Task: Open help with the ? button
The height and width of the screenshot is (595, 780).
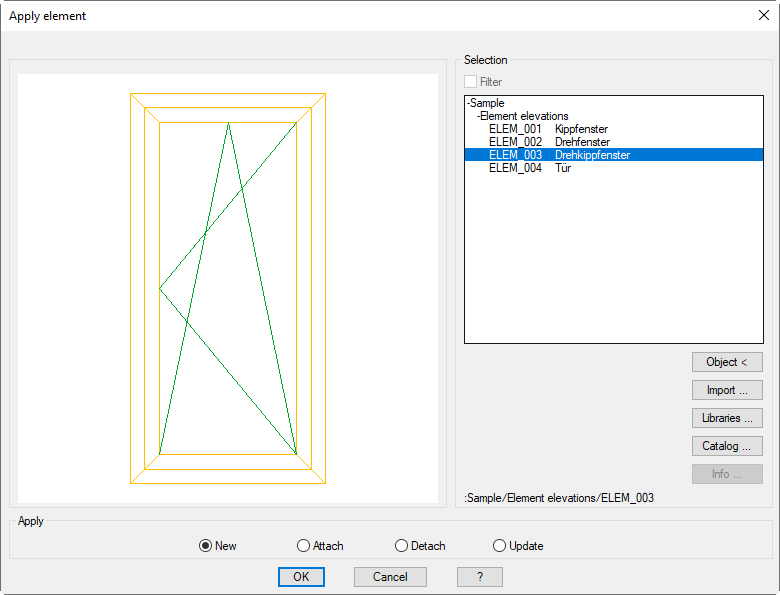Action: coord(480,577)
